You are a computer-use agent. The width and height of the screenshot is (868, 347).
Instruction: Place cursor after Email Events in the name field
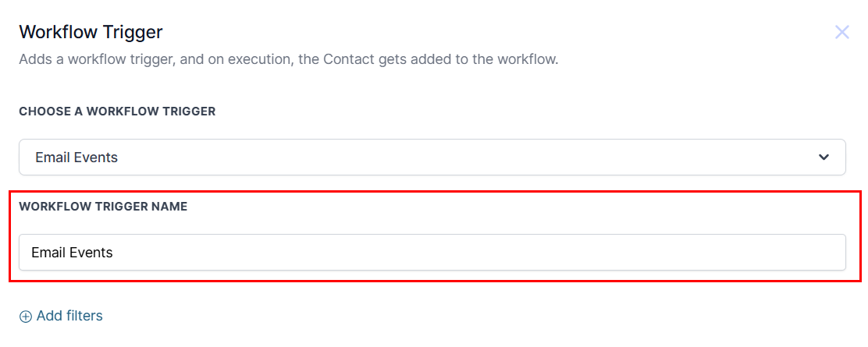click(x=114, y=253)
